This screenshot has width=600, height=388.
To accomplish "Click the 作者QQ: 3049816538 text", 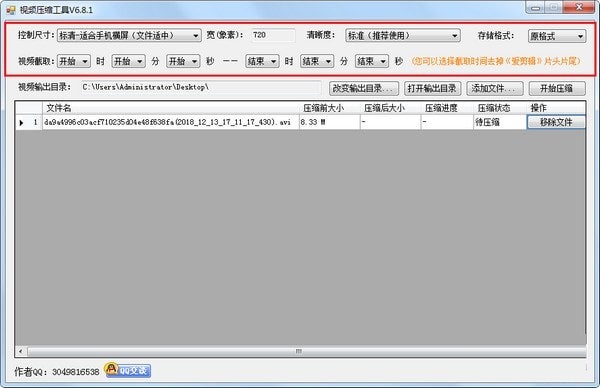I will coord(57,372).
